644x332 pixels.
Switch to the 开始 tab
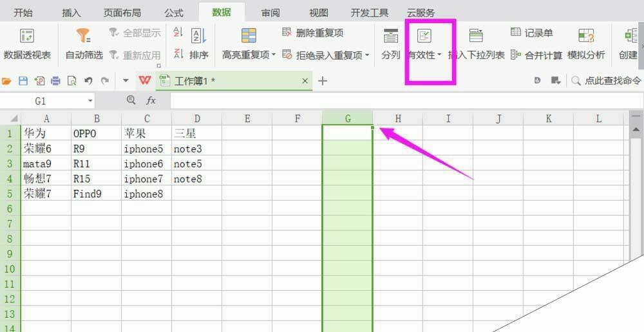(23, 13)
